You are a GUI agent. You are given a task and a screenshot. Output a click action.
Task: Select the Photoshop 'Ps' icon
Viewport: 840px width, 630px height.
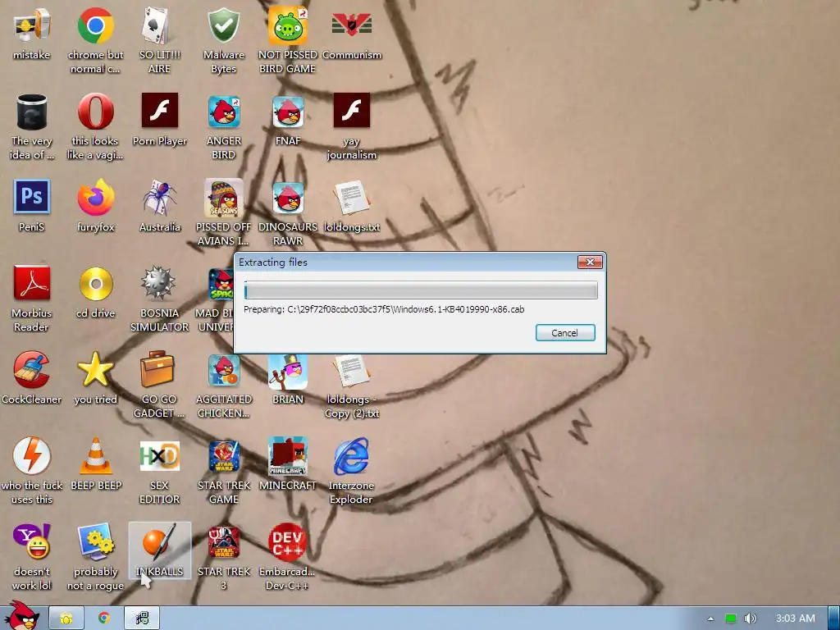(x=32, y=197)
